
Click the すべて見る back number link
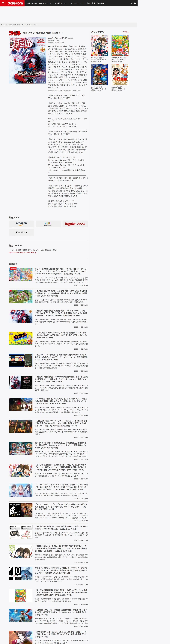126,32
